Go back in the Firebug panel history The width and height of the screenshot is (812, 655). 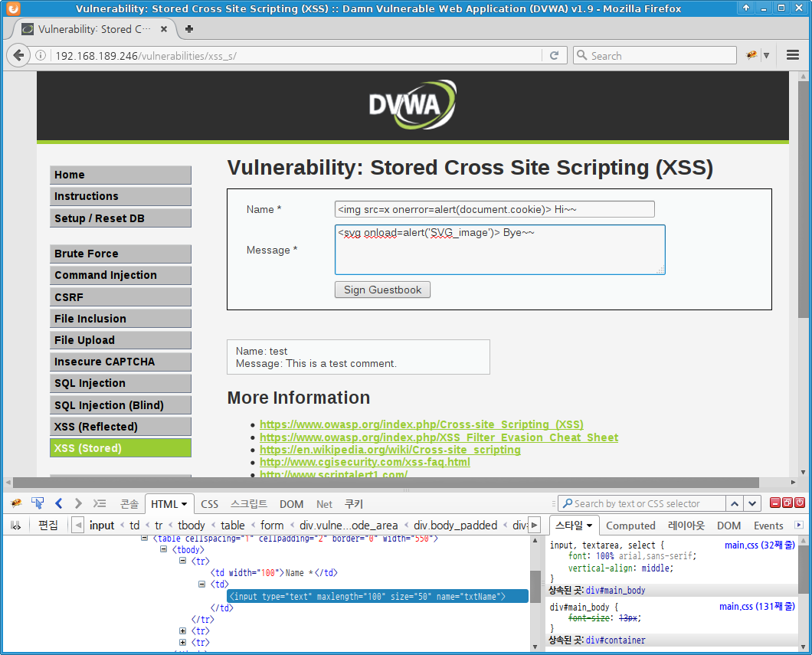point(58,503)
